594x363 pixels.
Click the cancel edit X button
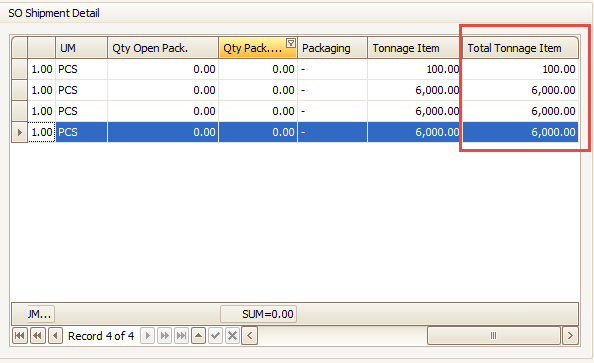[233, 336]
